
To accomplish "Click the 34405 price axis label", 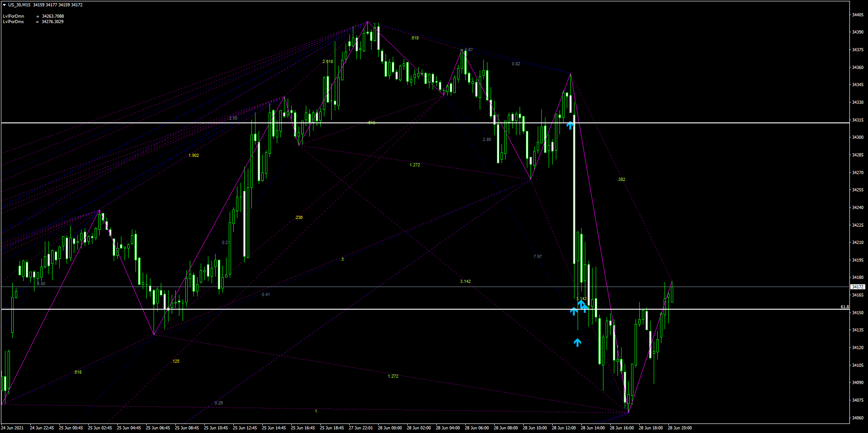I will [x=858, y=15].
